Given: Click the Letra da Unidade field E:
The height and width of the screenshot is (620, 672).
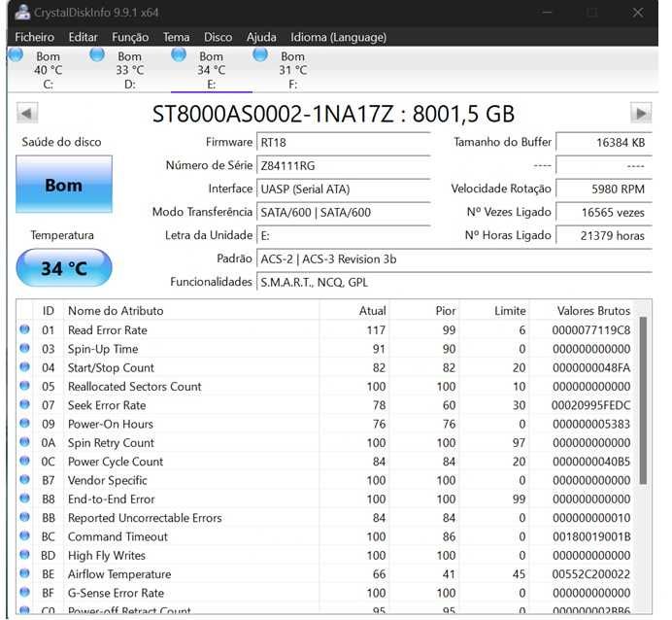Looking at the screenshot, I should (x=344, y=235).
